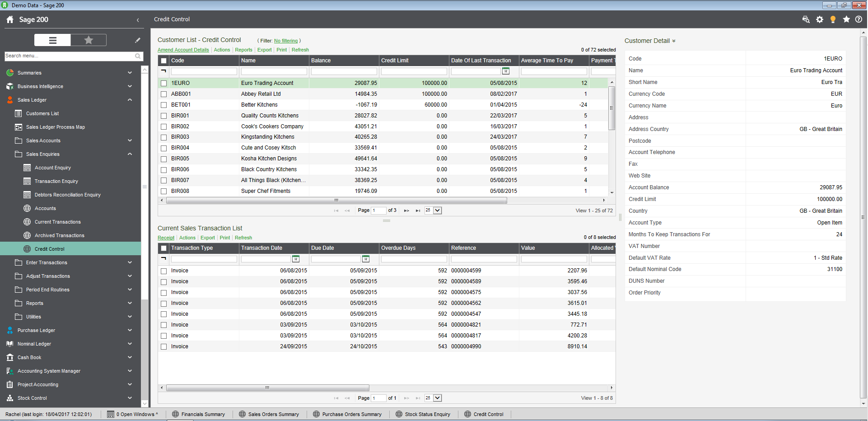Click the Stock Control icon
The height and width of the screenshot is (421, 868).
(x=10, y=398)
